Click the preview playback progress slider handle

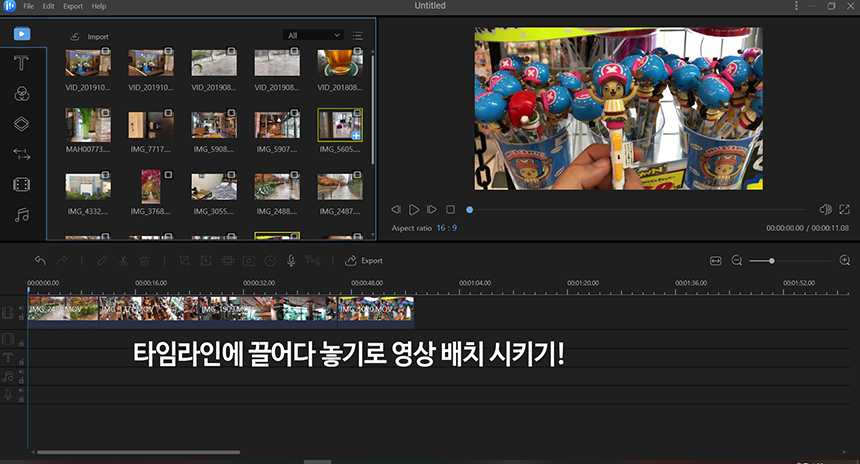[469, 210]
